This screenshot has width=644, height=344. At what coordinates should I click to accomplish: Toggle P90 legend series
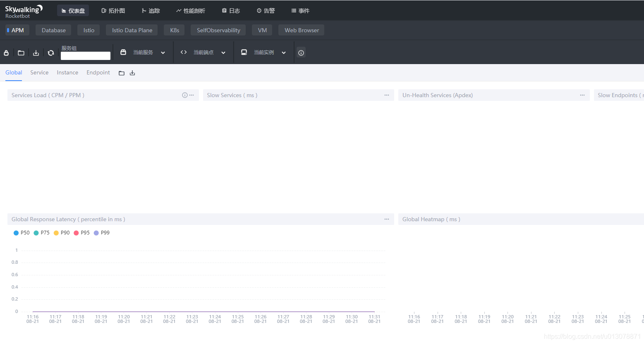62,233
